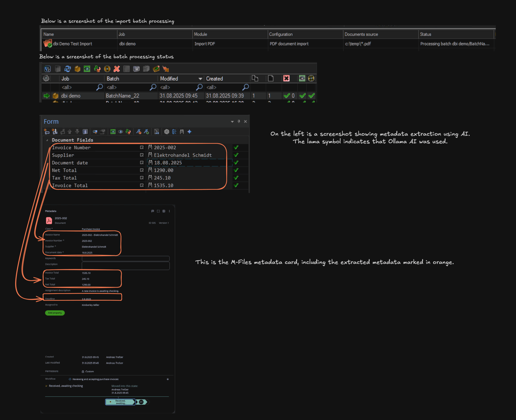Click the camera icon in batch toolbar

pos(136,69)
